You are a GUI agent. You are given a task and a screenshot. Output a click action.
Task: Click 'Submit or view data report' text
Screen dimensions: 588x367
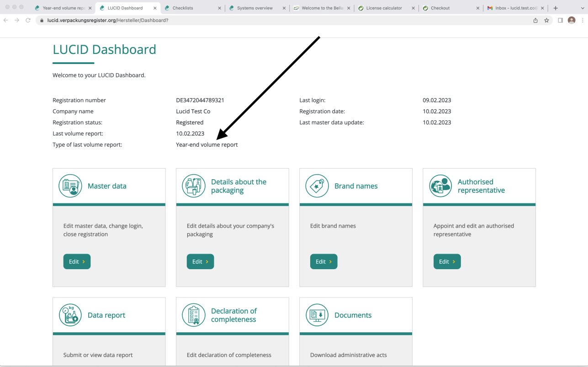(x=98, y=355)
